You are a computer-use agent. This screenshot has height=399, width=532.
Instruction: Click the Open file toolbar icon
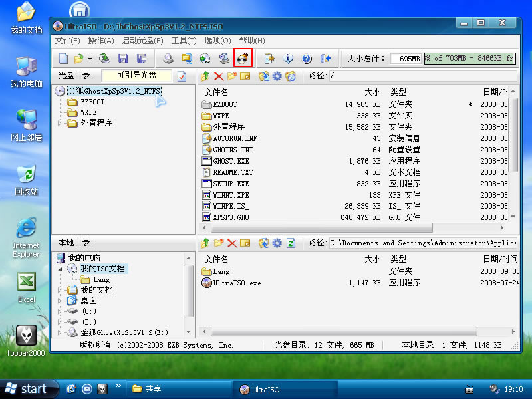78,59
